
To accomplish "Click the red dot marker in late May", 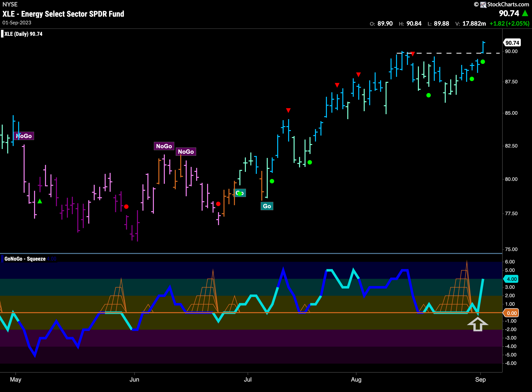I will 126,206.
